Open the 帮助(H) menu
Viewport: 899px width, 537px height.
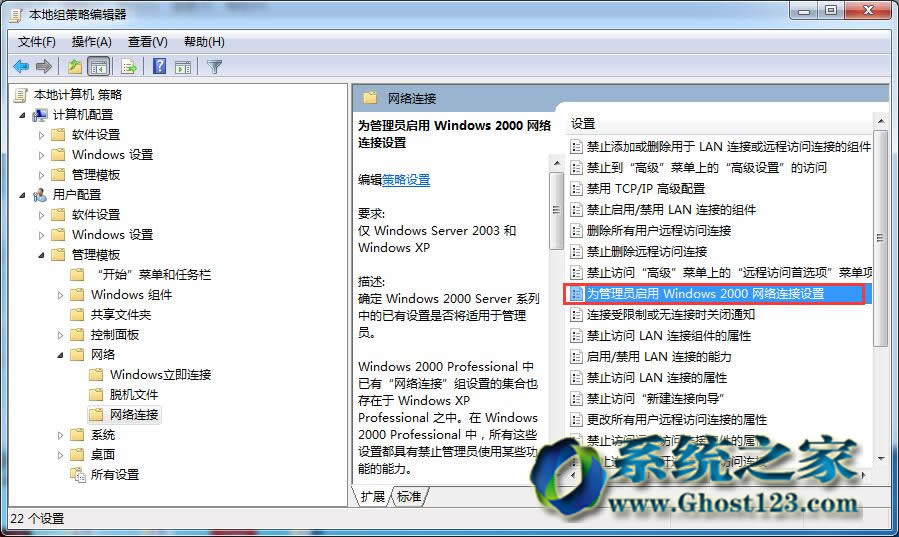pyautogui.click(x=204, y=42)
